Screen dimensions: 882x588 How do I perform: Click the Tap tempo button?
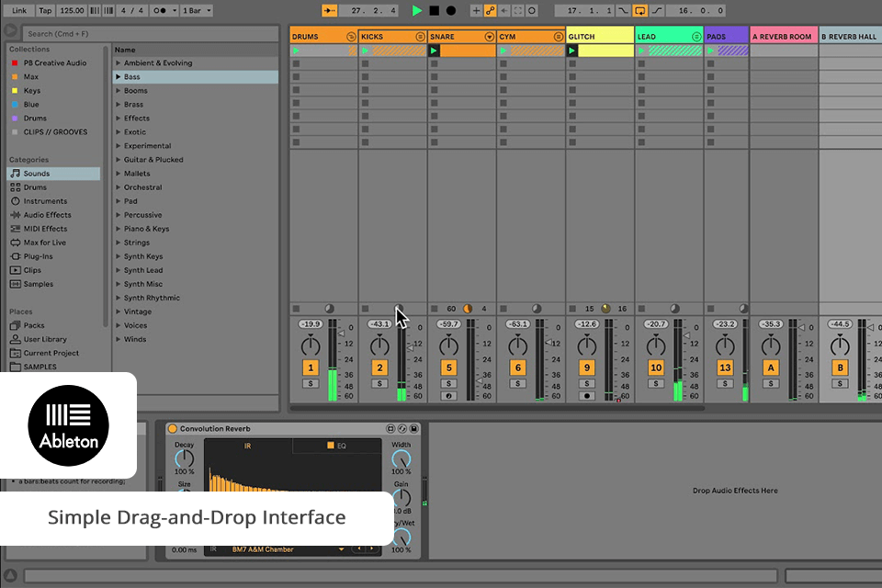(45, 11)
